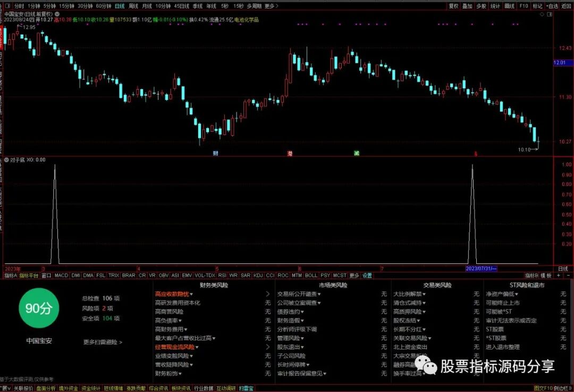574x392 pixels.
Task: Open the 统计 statistics tool
Action: click(495, 6)
